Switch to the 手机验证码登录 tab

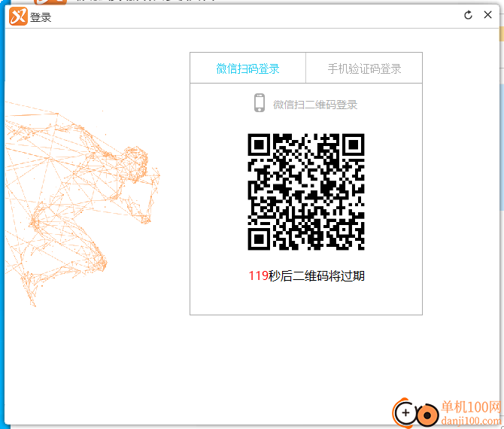364,68
